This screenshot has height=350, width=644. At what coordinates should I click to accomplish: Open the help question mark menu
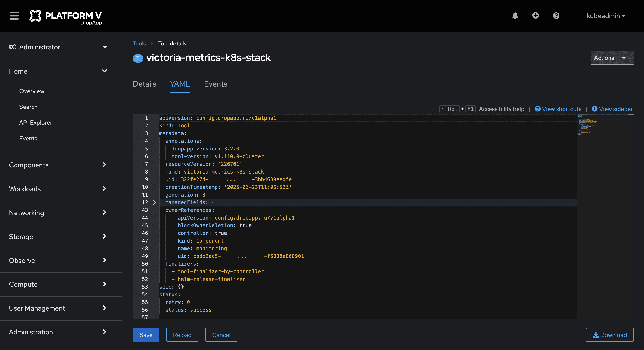pos(556,16)
